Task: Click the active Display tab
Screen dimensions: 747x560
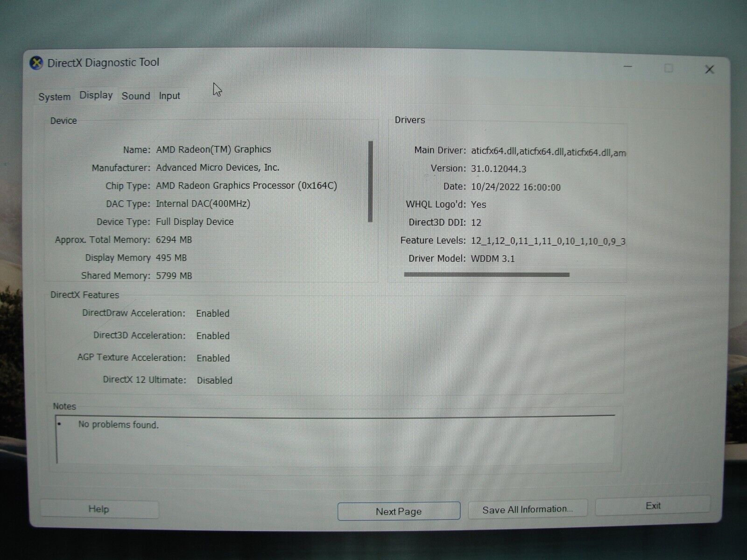Action: click(96, 95)
